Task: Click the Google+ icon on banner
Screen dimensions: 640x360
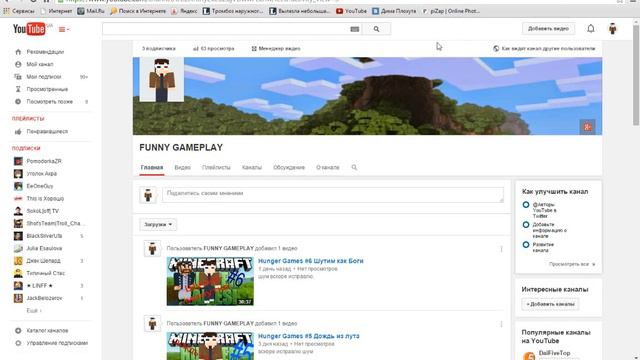Action: (587, 127)
